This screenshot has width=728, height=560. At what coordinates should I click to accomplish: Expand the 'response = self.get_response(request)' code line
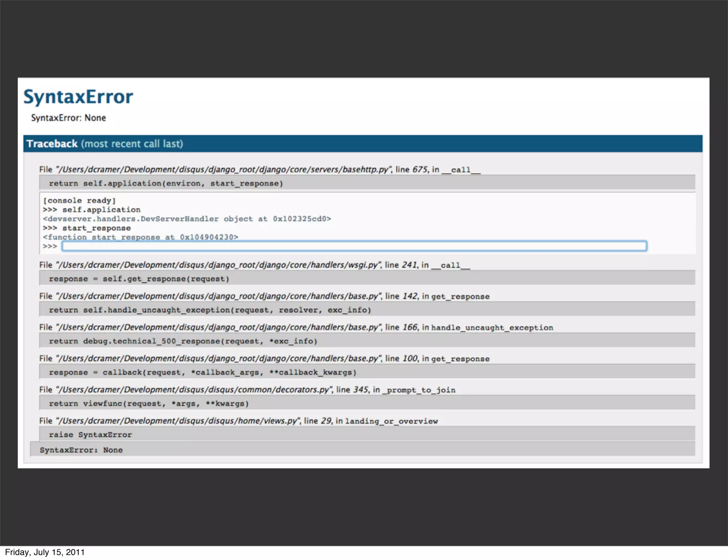(139, 279)
